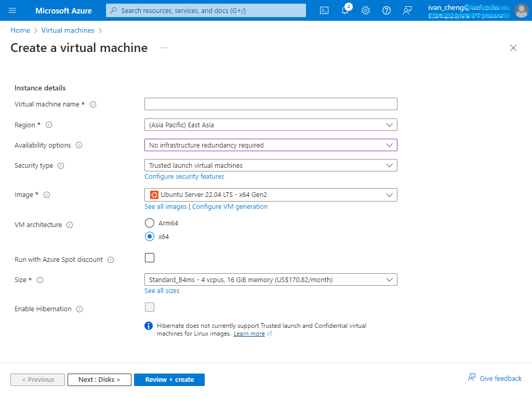Open the ellipsis next to page title
532x399 pixels.
[164, 48]
